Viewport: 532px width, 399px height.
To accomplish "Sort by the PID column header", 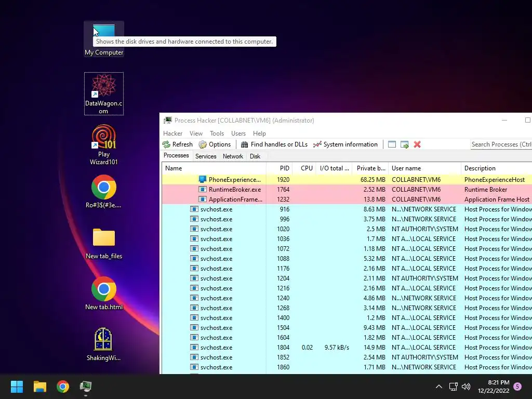I will [279, 168].
